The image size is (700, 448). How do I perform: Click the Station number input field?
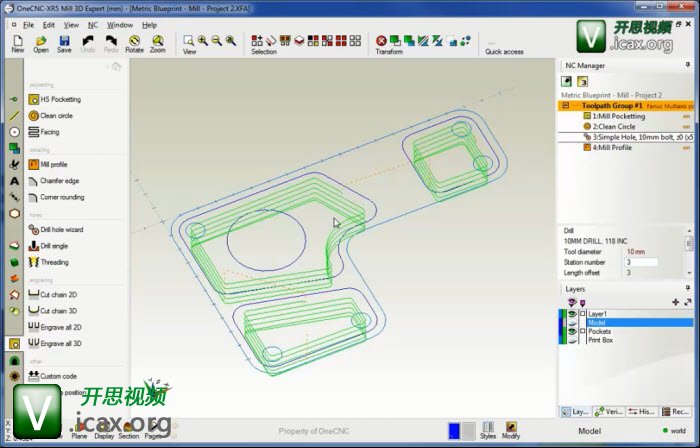coord(641,262)
